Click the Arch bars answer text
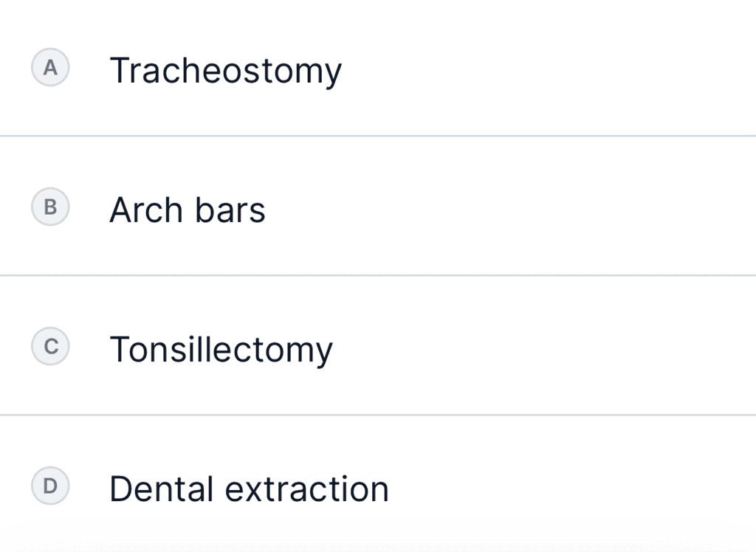756x552 pixels. (x=187, y=210)
